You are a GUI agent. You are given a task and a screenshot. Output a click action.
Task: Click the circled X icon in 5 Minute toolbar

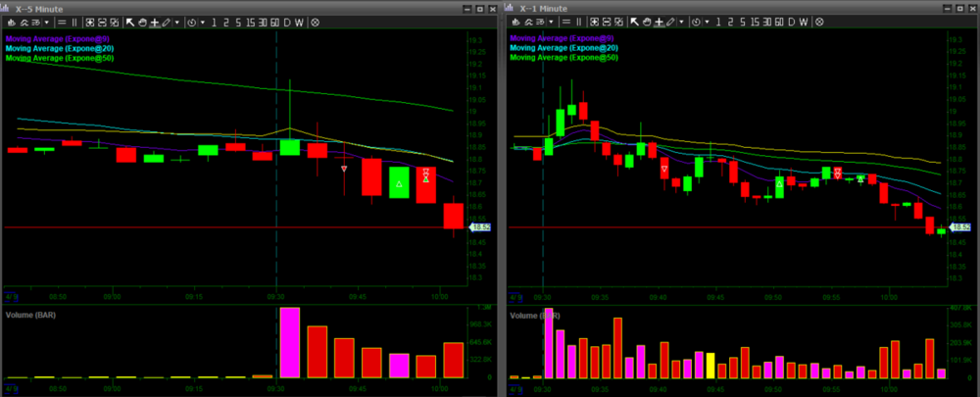click(x=315, y=22)
